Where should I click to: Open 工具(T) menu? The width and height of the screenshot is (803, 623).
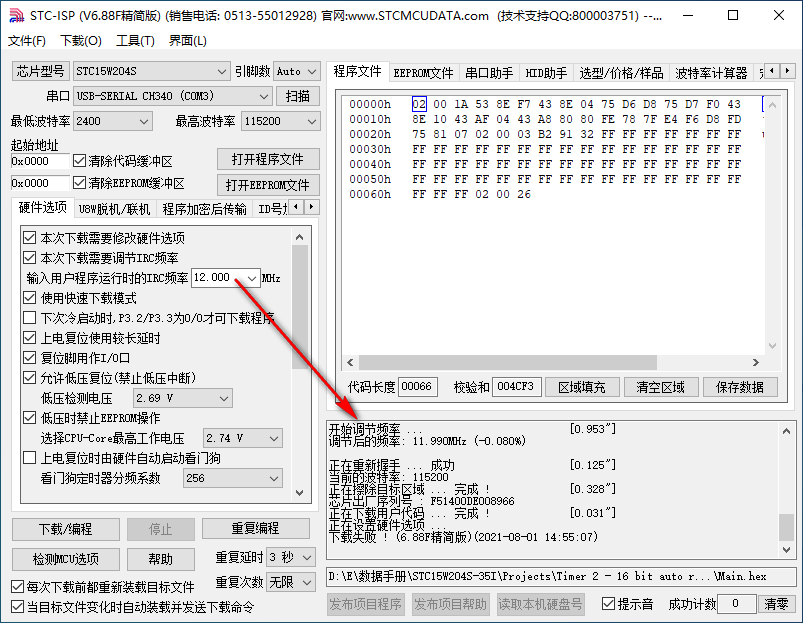click(135, 41)
